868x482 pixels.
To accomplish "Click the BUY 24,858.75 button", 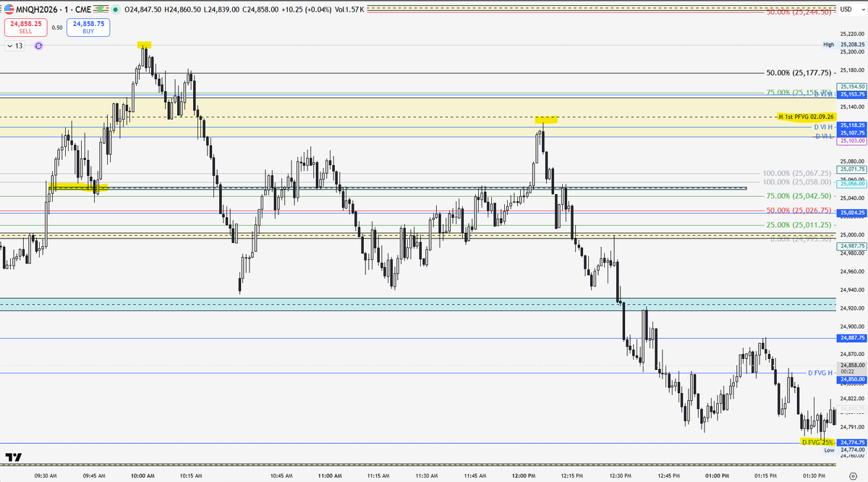I will (x=88, y=28).
